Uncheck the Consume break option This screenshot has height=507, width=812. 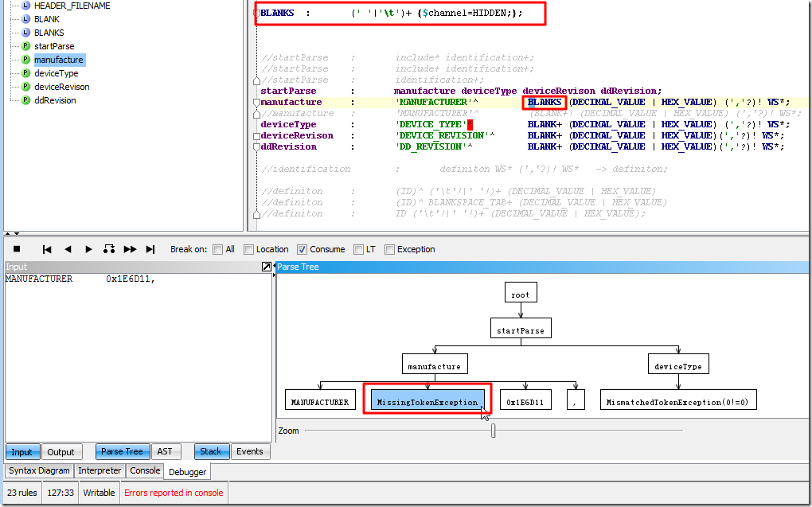coord(302,250)
